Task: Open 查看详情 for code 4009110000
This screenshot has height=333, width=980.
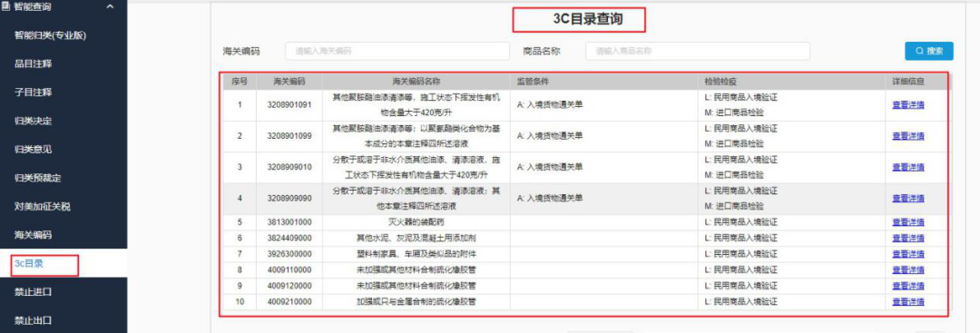Action: click(x=908, y=270)
